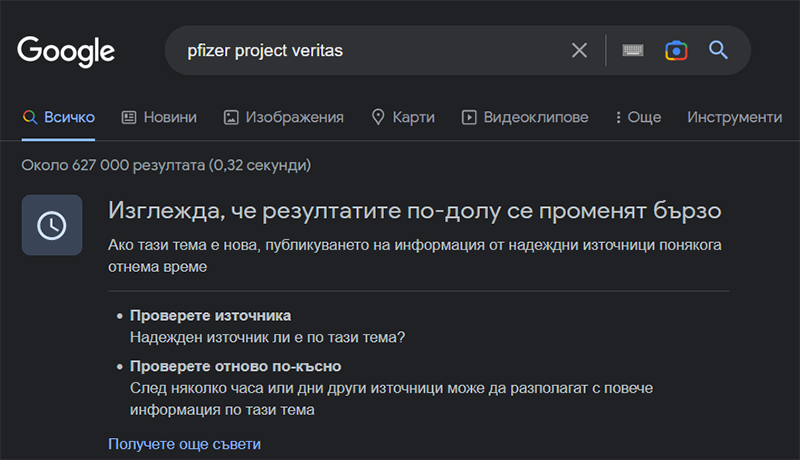Expand the Още more options menu

tap(638, 117)
